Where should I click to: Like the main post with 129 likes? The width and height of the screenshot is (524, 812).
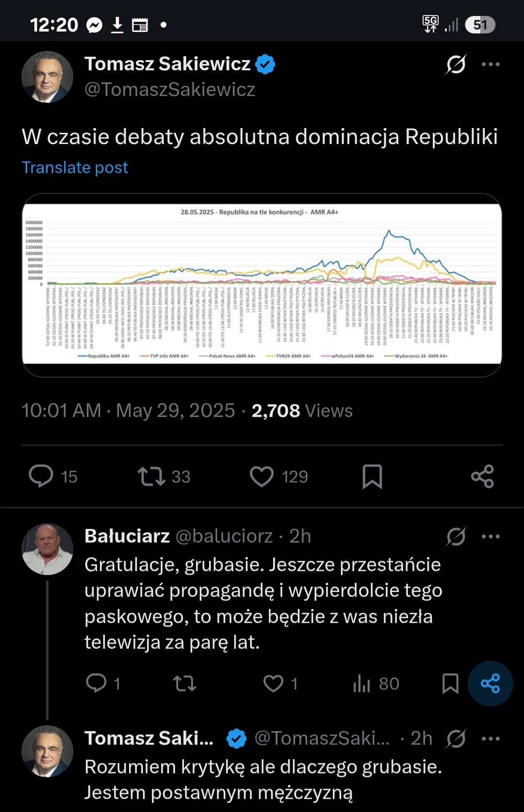coord(262,476)
